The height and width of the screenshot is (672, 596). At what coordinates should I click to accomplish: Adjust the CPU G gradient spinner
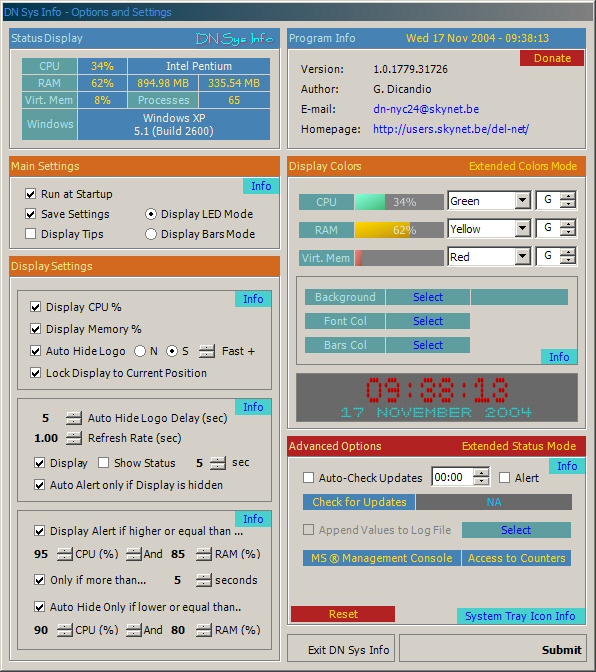(x=568, y=201)
